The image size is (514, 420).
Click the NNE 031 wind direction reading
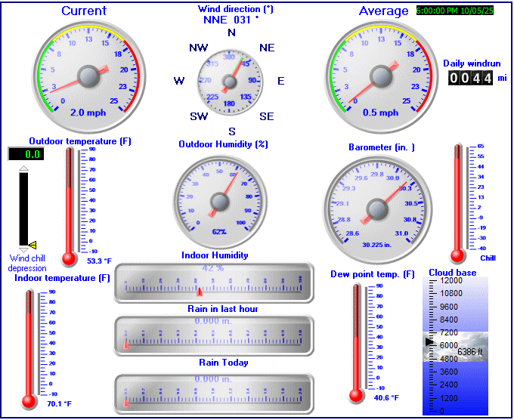(231, 20)
